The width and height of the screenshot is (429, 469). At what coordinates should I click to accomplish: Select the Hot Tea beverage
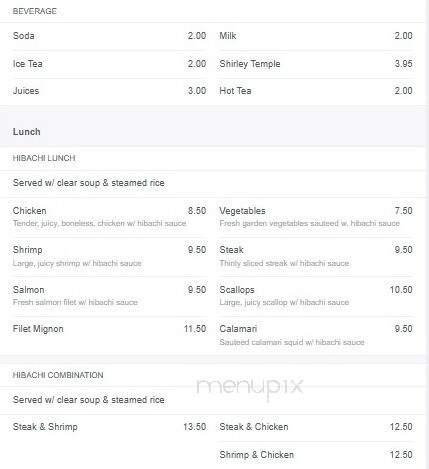pyautogui.click(x=316, y=91)
